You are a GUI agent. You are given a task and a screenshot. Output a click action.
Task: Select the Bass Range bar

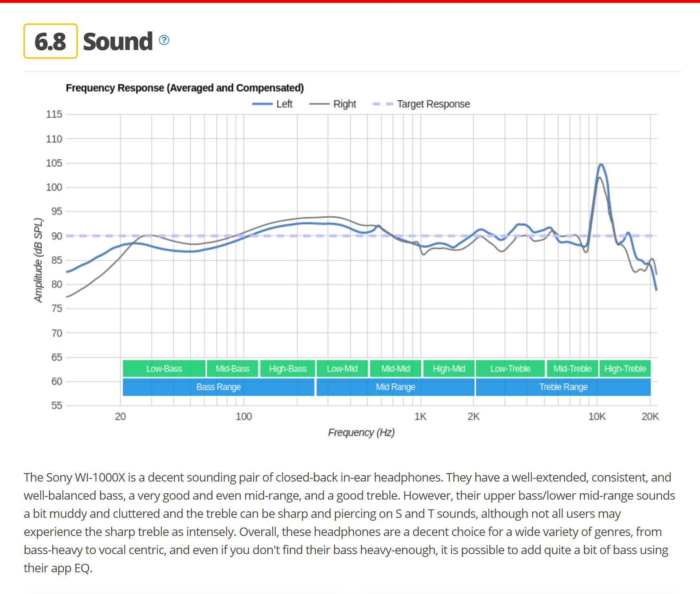point(219,387)
